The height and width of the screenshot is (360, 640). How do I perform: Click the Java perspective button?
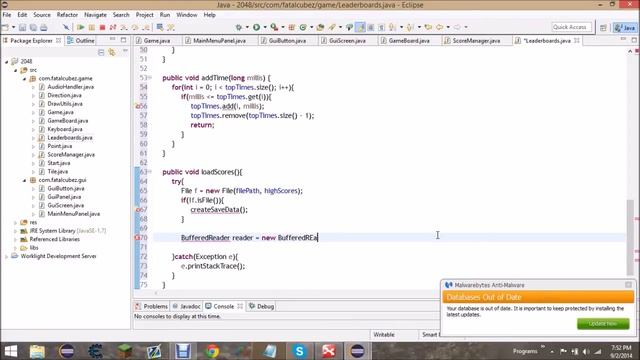click(625, 27)
